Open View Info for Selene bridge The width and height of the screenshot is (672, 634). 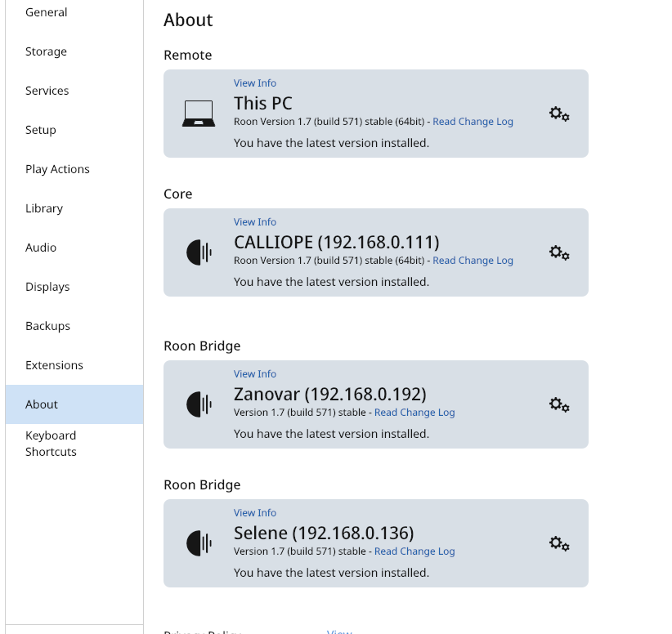(254, 513)
